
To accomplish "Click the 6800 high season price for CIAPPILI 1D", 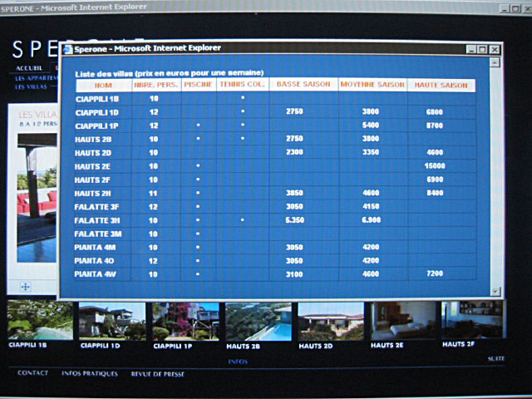I will (435, 112).
